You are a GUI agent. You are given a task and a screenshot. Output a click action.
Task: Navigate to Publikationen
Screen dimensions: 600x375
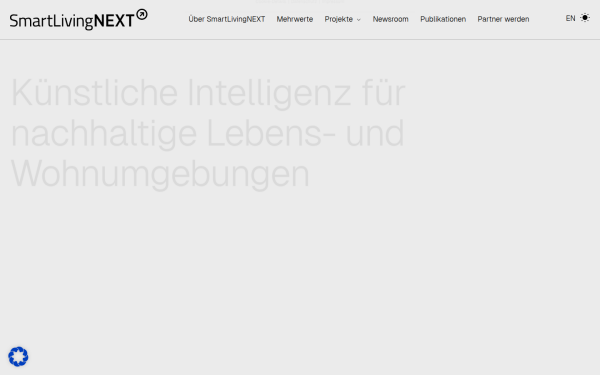click(443, 19)
